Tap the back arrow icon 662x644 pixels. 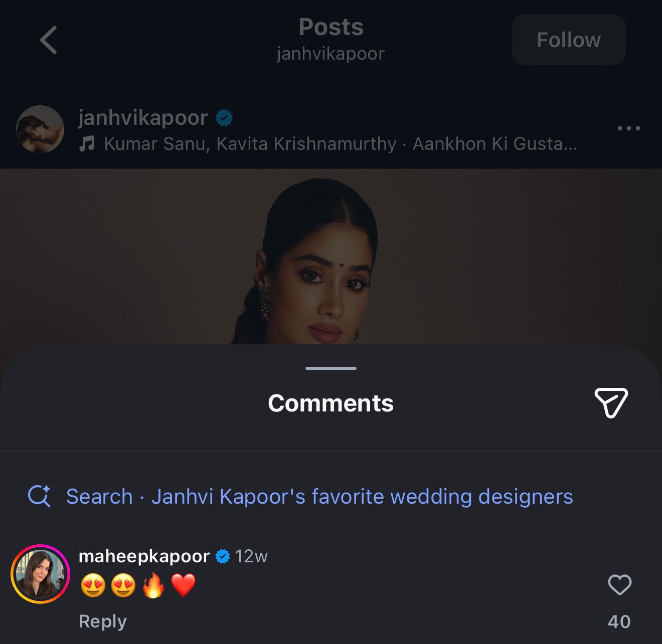click(49, 40)
